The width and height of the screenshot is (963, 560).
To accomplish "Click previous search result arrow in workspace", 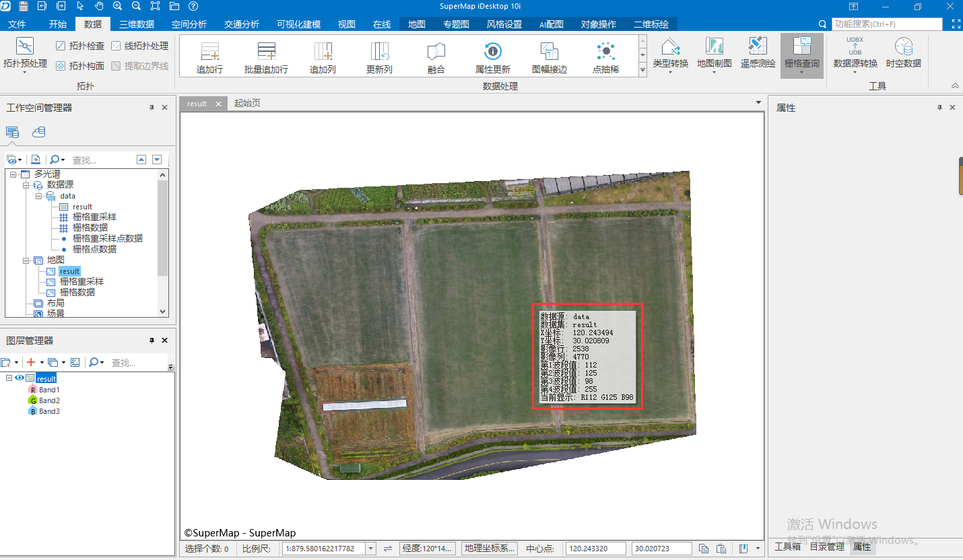I will (141, 160).
